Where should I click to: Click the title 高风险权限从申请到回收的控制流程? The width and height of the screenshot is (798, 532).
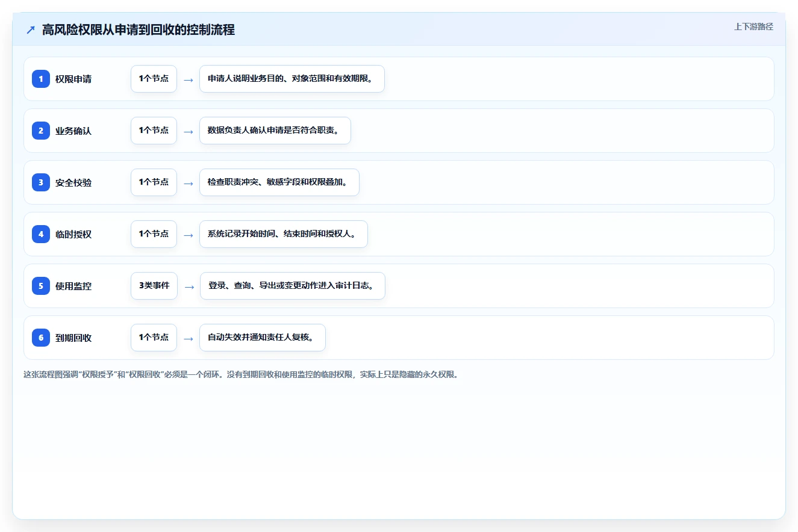[x=139, y=29]
